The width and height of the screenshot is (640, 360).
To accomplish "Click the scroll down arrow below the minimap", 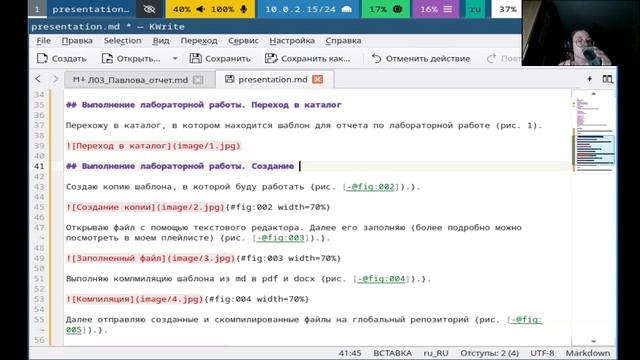I will click(593, 342).
